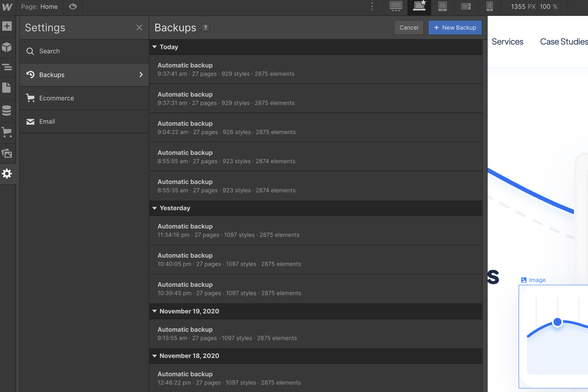
Task: Open the Add Elements panel
Action: [7, 26]
